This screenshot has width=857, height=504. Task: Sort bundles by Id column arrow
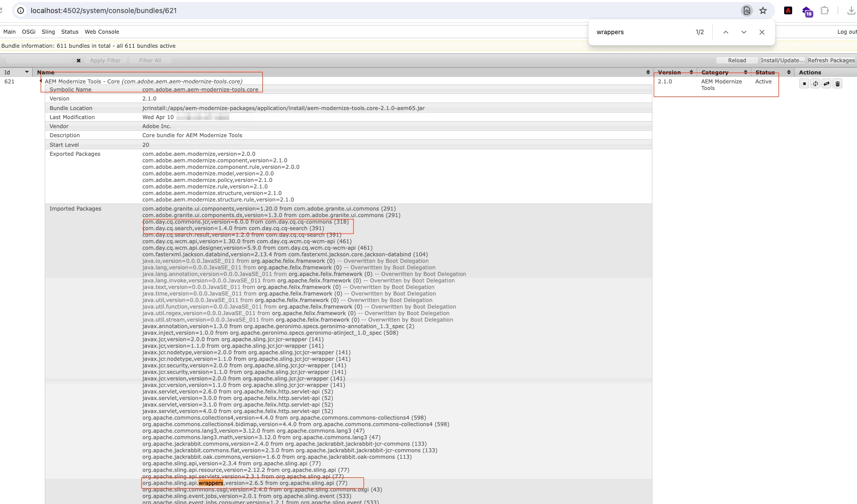(x=27, y=72)
